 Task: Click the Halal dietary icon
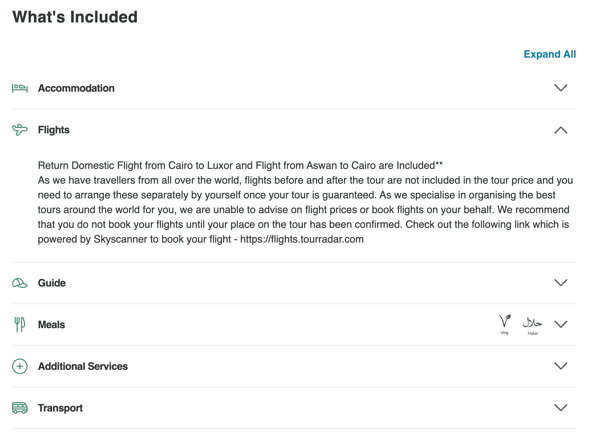pos(532,325)
